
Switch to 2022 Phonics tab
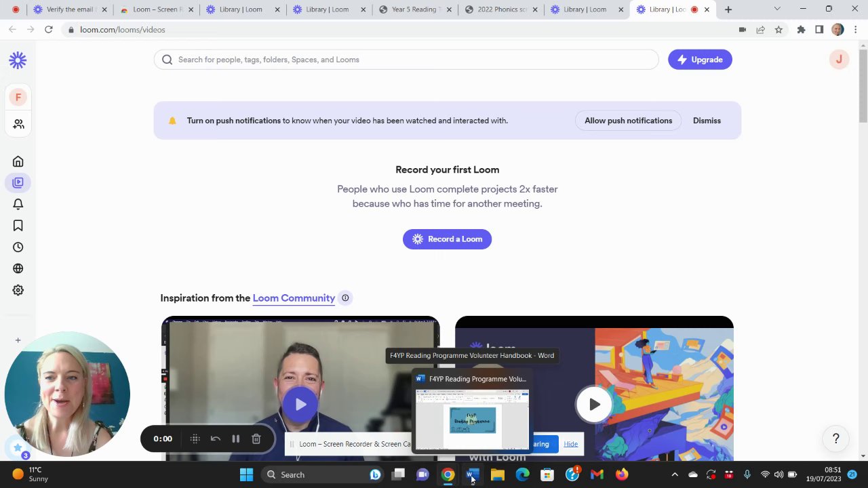coord(501,9)
